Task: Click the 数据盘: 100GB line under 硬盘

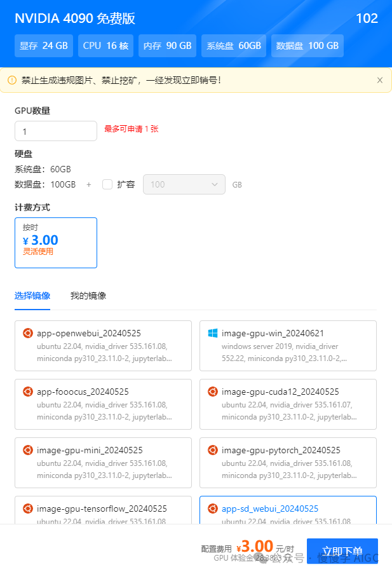Action: [x=45, y=184]
